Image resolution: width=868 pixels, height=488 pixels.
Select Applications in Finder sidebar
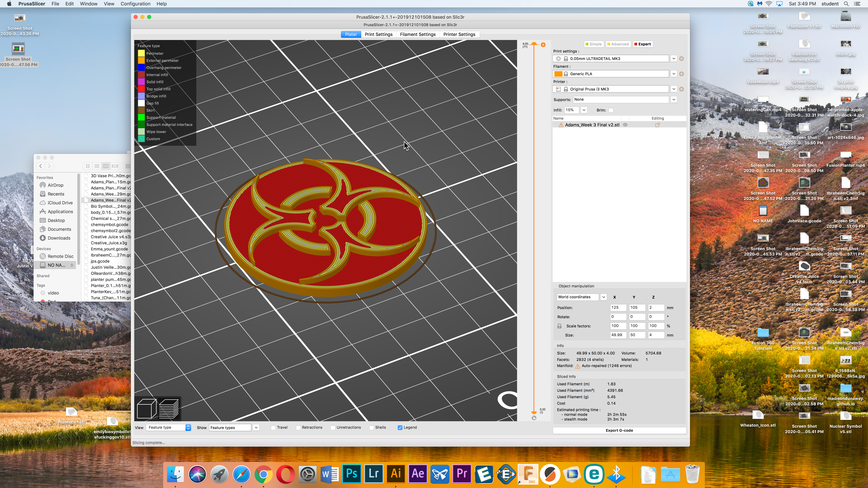click(60, 212)
